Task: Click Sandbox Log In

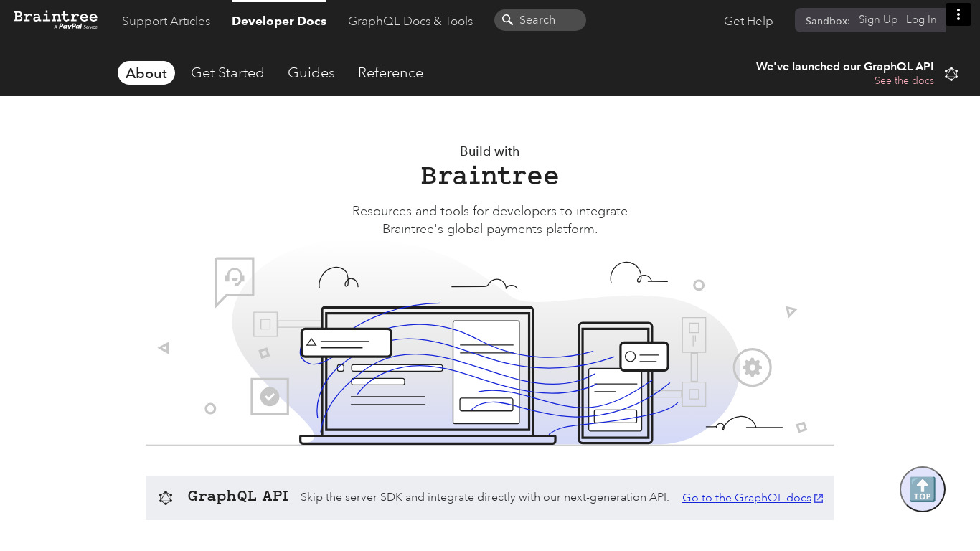Action: pos(921,19)
